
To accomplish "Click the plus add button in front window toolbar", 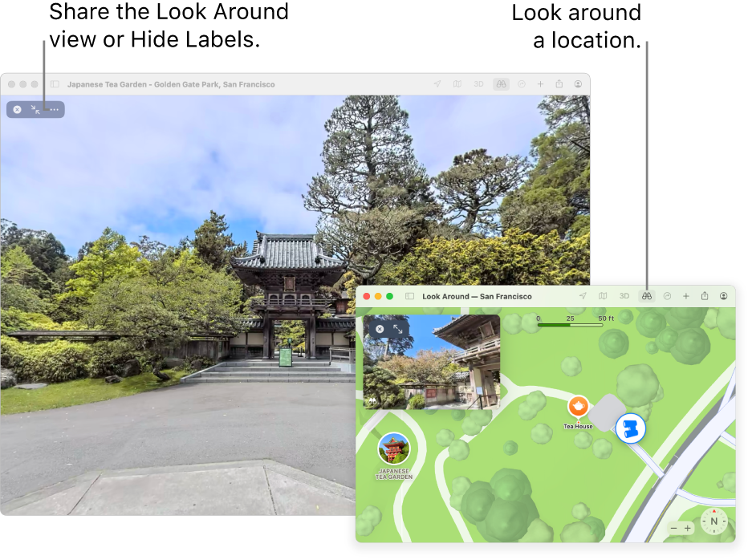I will click(686, 296).
